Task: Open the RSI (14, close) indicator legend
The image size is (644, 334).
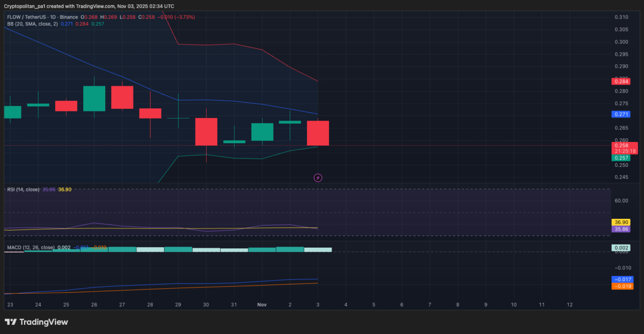Action: (x=23, y=190)
